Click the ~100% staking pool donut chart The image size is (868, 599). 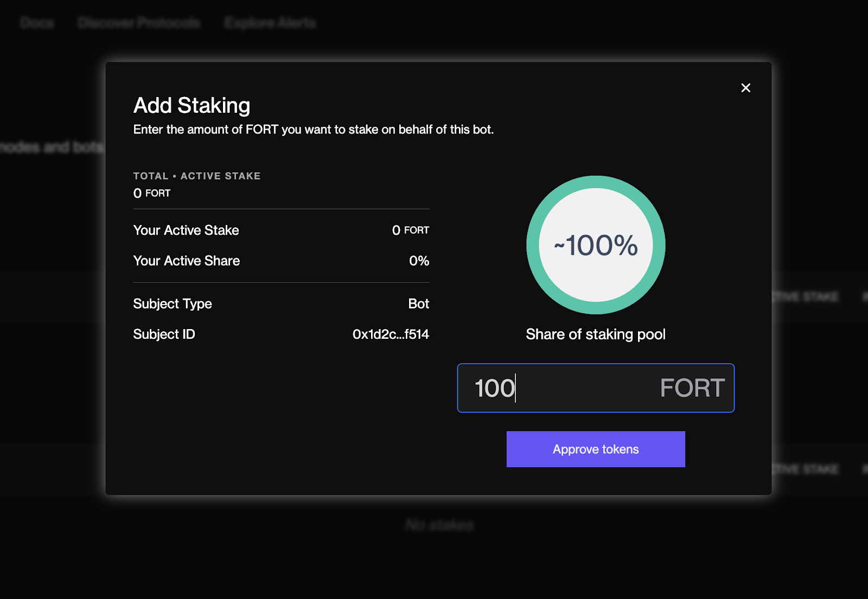[595, 246]
